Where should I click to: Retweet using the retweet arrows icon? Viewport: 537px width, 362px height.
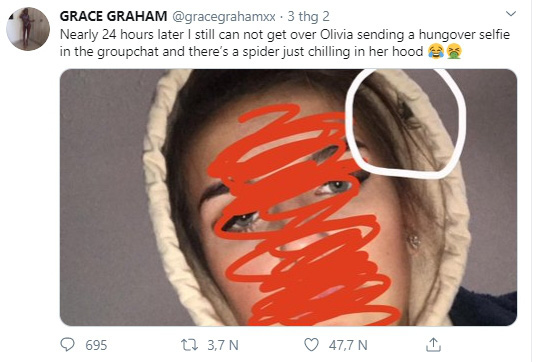[189, 345]
